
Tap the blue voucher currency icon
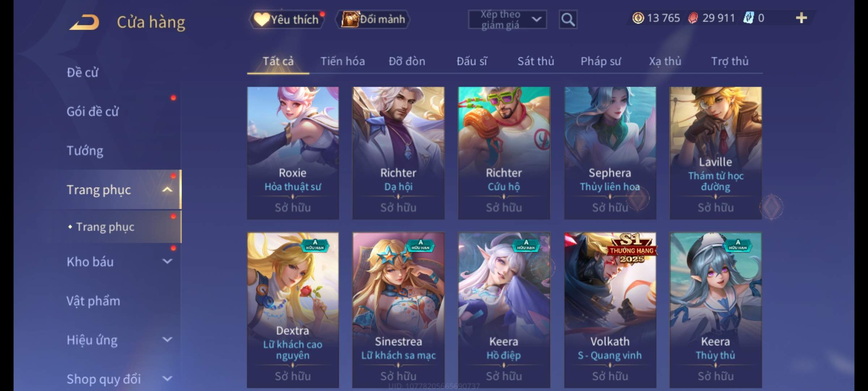coord(748,18)
